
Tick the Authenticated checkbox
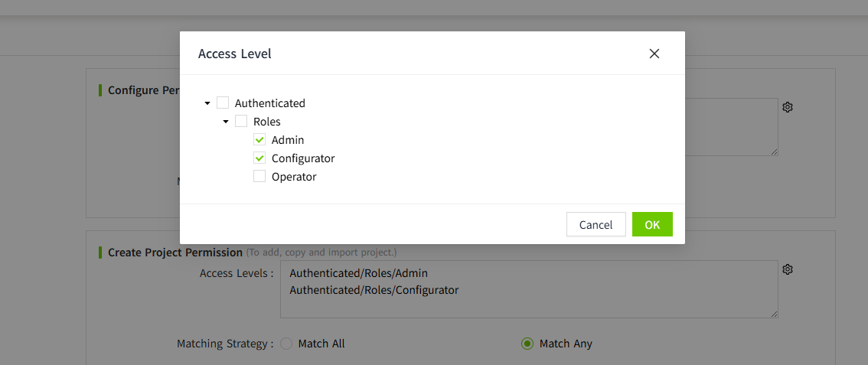click(x=223, y=103)
